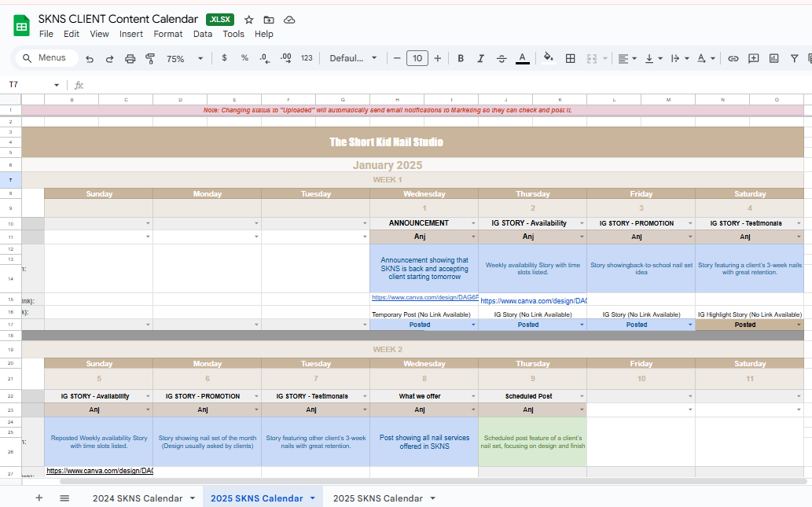Open the borders tool
This screenshot has height=507, width=812.
pyautogui.click(x=571, y=58)
